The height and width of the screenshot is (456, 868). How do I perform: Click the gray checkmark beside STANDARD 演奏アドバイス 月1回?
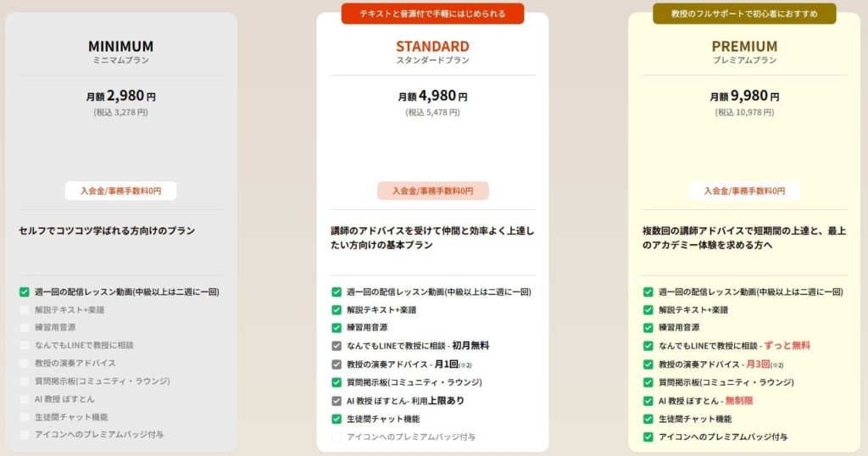click(x=337, y=364)
